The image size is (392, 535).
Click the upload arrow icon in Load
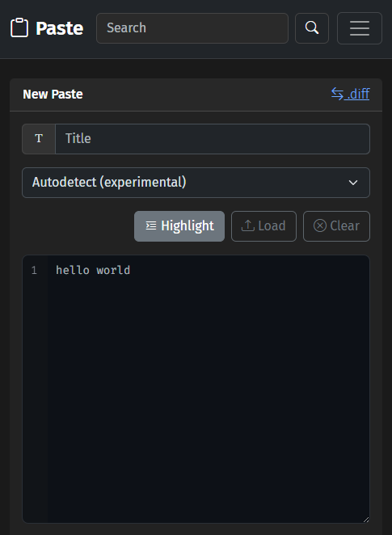pos(248,225)
